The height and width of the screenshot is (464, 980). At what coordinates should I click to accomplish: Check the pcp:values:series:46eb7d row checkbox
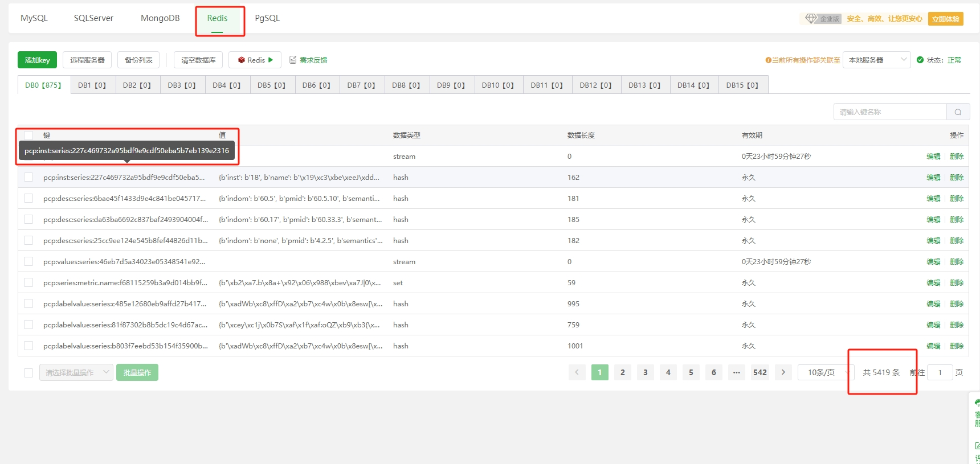point(28,261)
